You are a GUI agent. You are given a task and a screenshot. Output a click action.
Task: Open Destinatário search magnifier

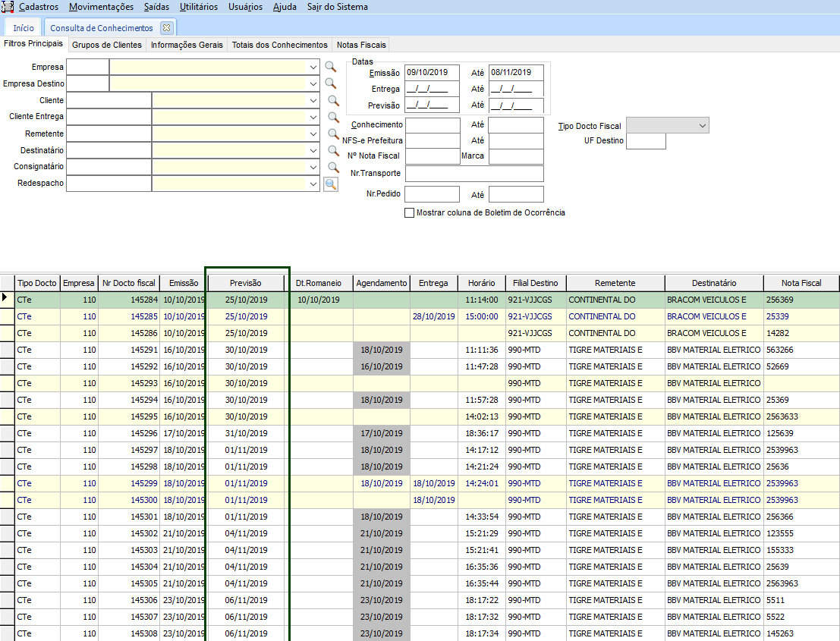click(333, 150)
